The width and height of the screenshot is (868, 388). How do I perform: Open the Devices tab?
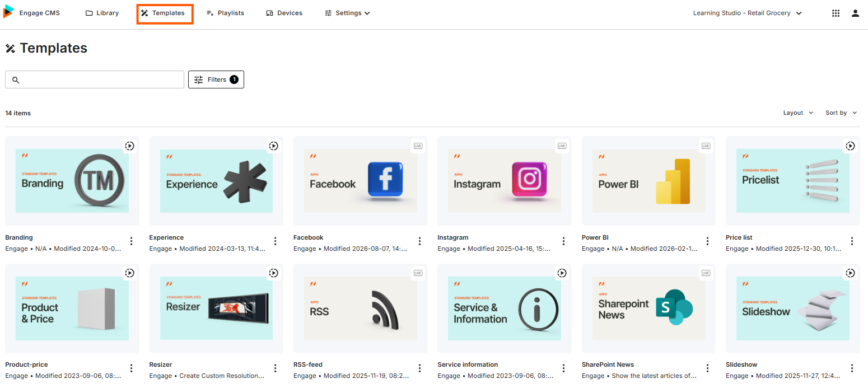(284, 13)
